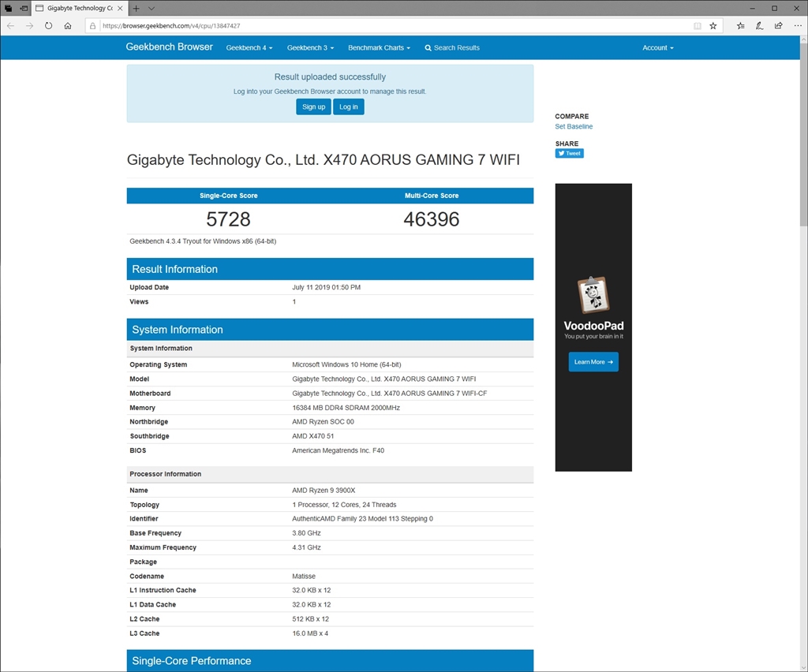This screenshot has width=808, height=672.
Task: Share this page icon
Action: pyautogui.click(x=779, y=26)
